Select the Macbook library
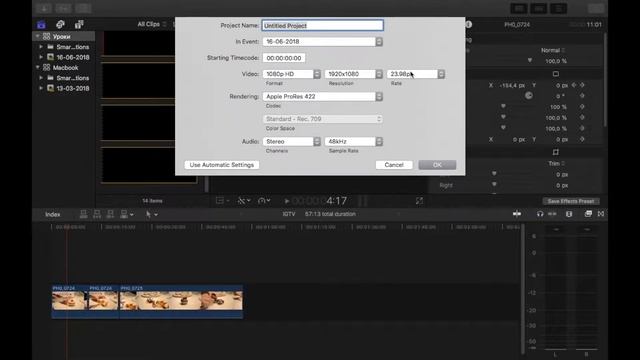The height and width of the screenshot is (360, 640). coord(65,68)
